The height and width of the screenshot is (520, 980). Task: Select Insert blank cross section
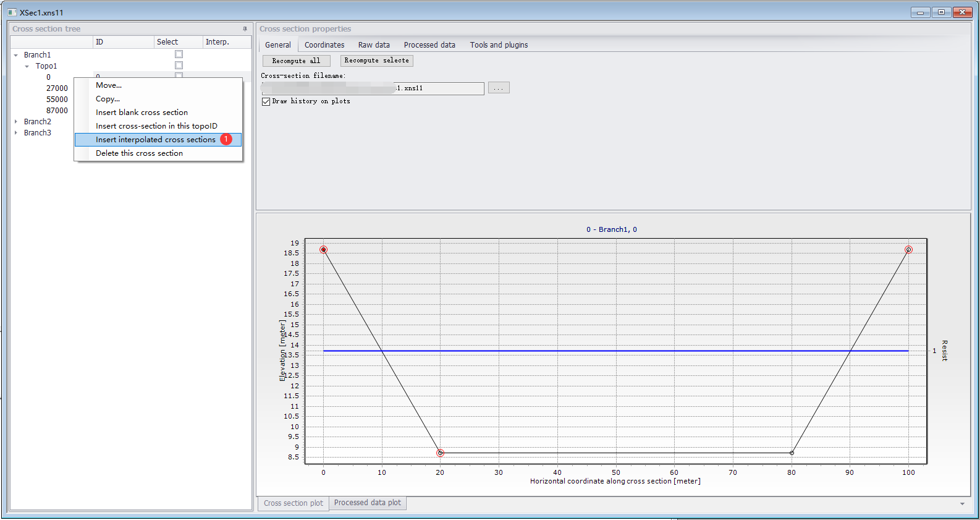[x=158, y=113]
